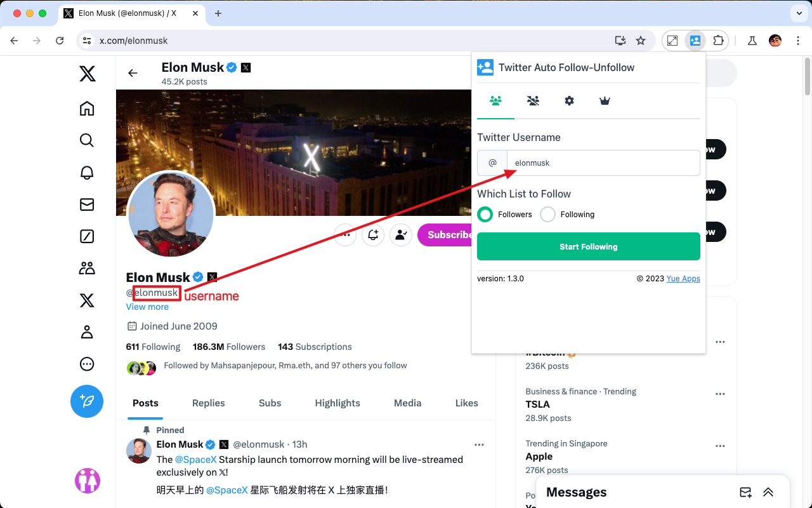Open the more options menu on the profile

tap(345, 235)
